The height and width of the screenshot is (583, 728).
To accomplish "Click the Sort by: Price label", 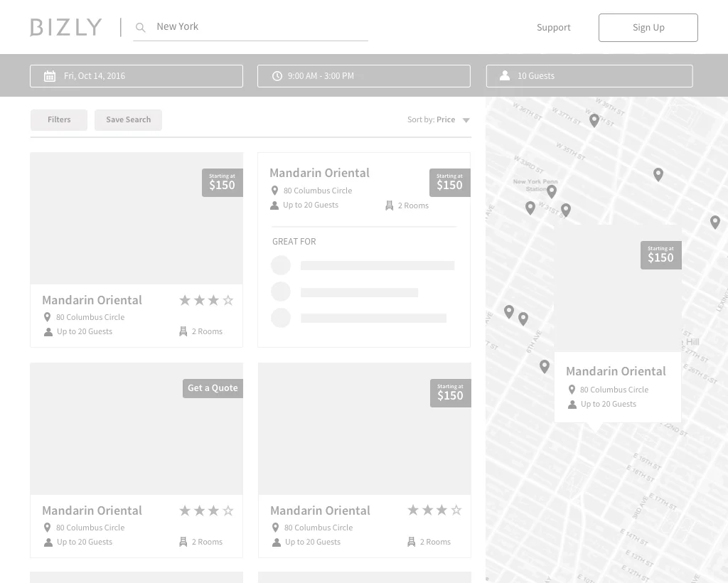I will [x=432, y=119].
